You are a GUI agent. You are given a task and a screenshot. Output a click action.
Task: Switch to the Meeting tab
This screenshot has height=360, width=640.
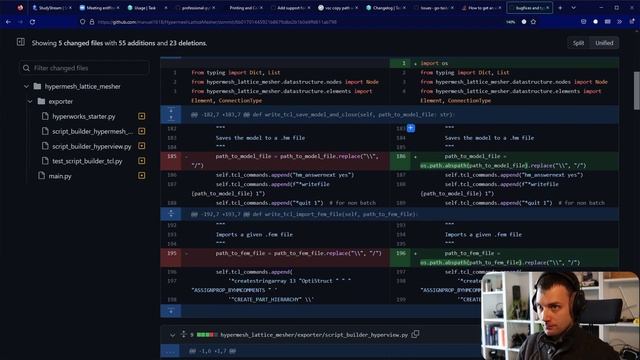100,8
